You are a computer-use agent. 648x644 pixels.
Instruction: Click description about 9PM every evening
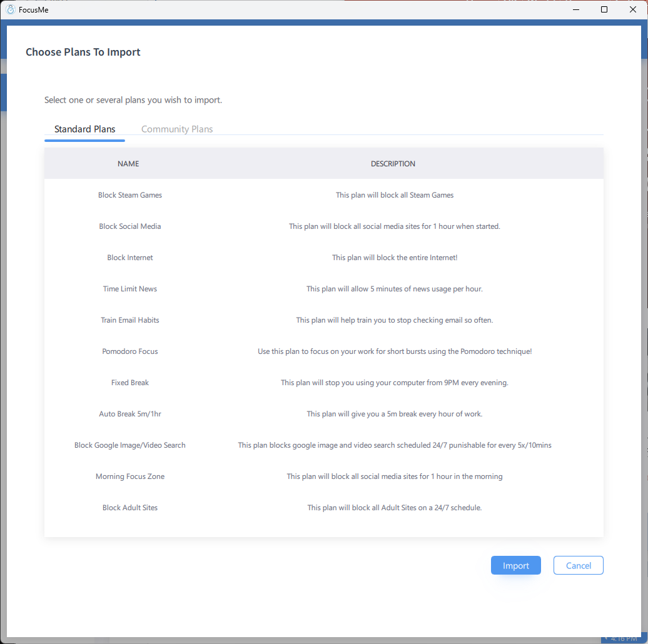coord(394,383)
